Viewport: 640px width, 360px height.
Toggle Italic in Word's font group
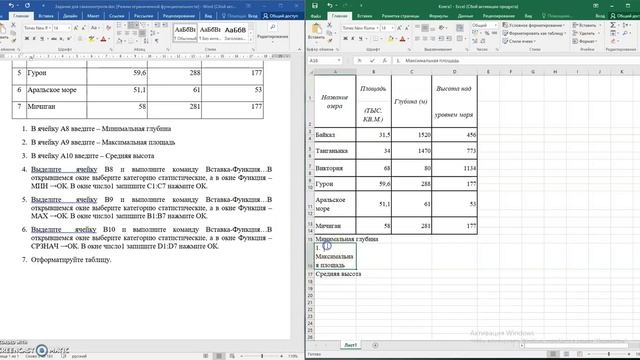point(34,39)
